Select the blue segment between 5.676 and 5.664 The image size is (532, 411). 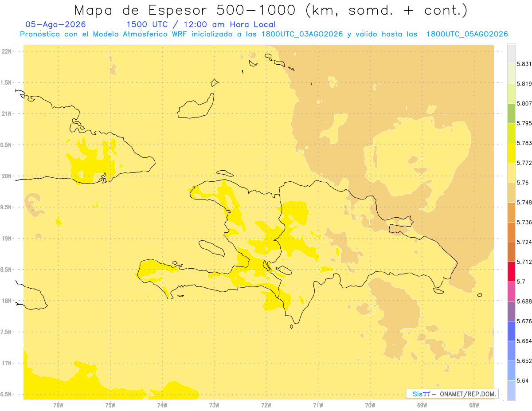[x=511, y=331]
